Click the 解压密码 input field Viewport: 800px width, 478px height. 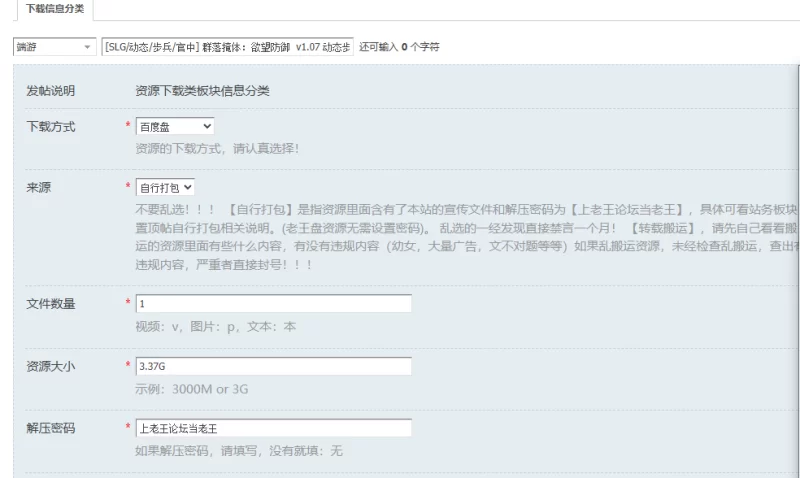[x=273, y=428]
